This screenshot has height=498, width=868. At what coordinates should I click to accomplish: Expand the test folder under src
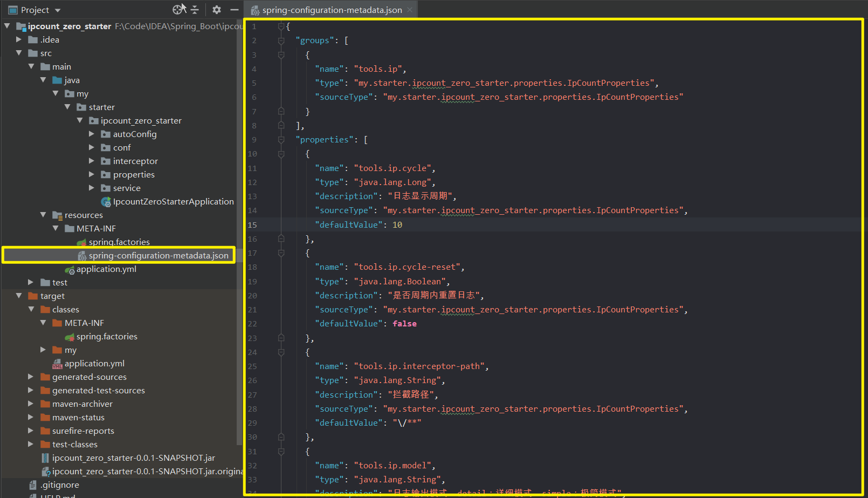click(x=31, y=282)
